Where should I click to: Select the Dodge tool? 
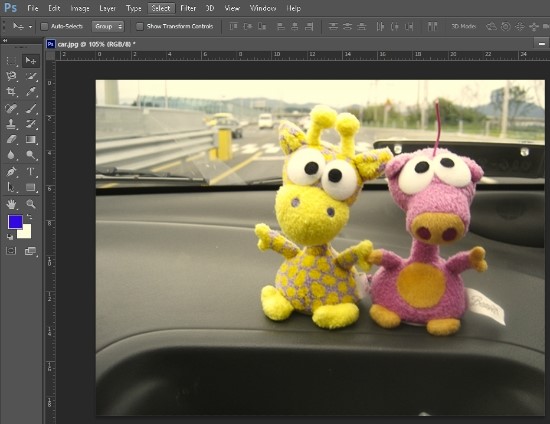31,155
